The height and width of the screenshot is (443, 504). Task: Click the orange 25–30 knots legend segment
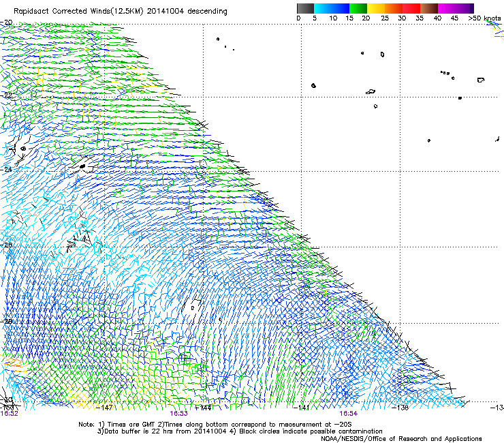(x=394, y=8)
